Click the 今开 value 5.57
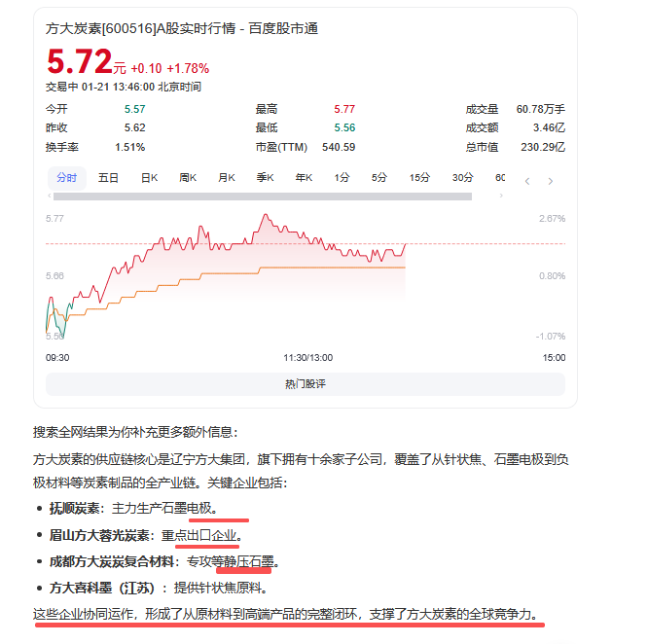The height and width of the screenshot is (644, 648). pyautogui.click(x=134, y=110)
